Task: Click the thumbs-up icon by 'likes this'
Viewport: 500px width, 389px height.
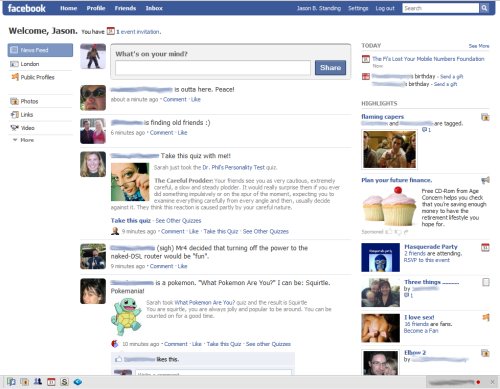Action: 118,359
